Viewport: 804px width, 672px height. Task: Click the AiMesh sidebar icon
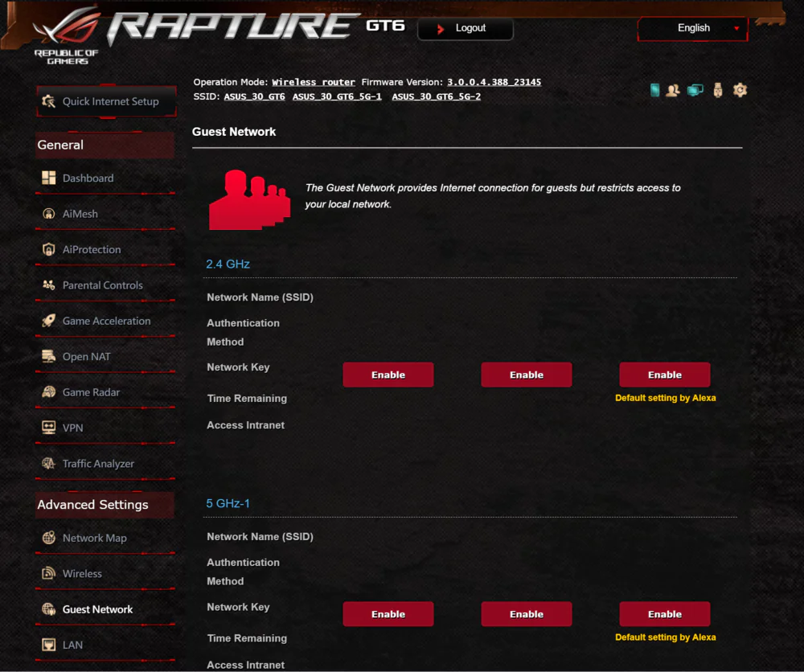pyautogui.click(x=49, y=214)
